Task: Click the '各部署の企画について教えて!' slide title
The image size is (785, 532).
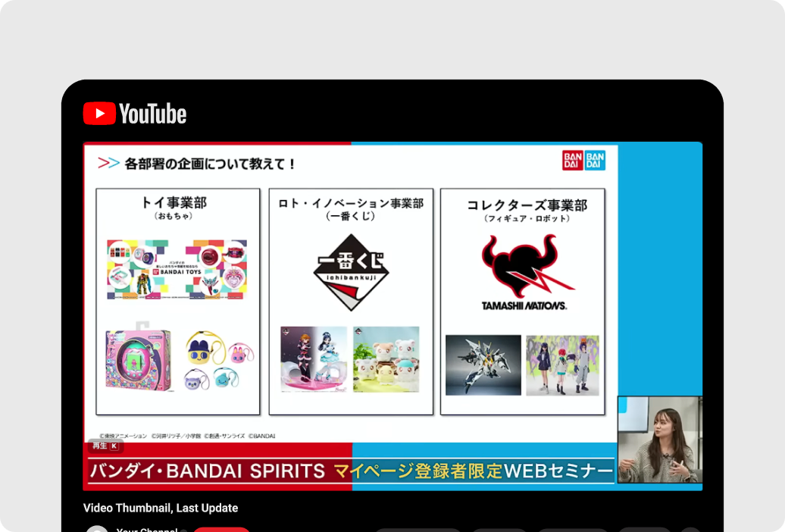Action: click(211, 164)
